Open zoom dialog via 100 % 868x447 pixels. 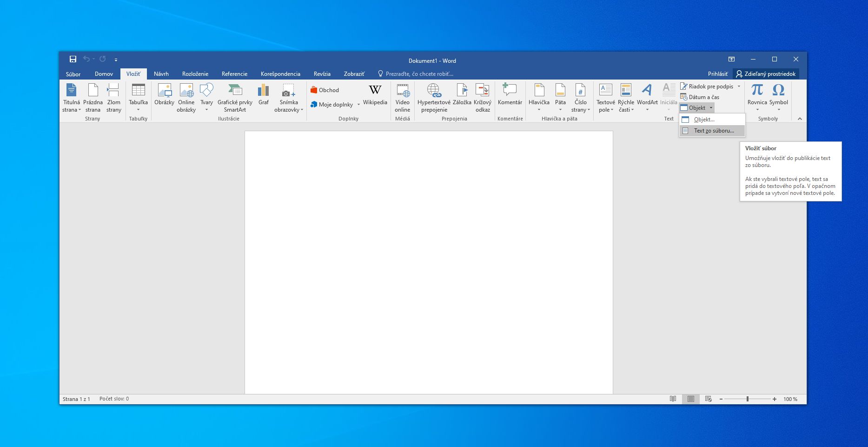[x=790, y=399]
